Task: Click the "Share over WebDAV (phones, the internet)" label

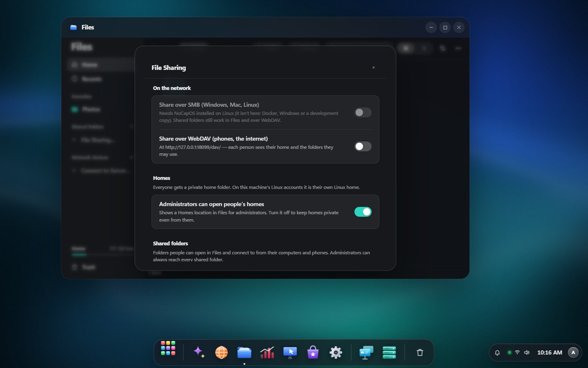Action: click(214, 139)
